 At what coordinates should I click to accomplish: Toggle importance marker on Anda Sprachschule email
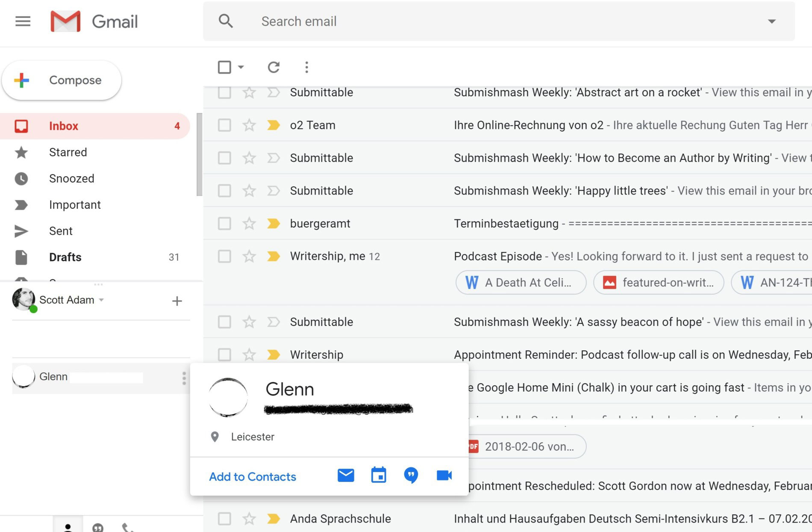[x=274, y=519]
